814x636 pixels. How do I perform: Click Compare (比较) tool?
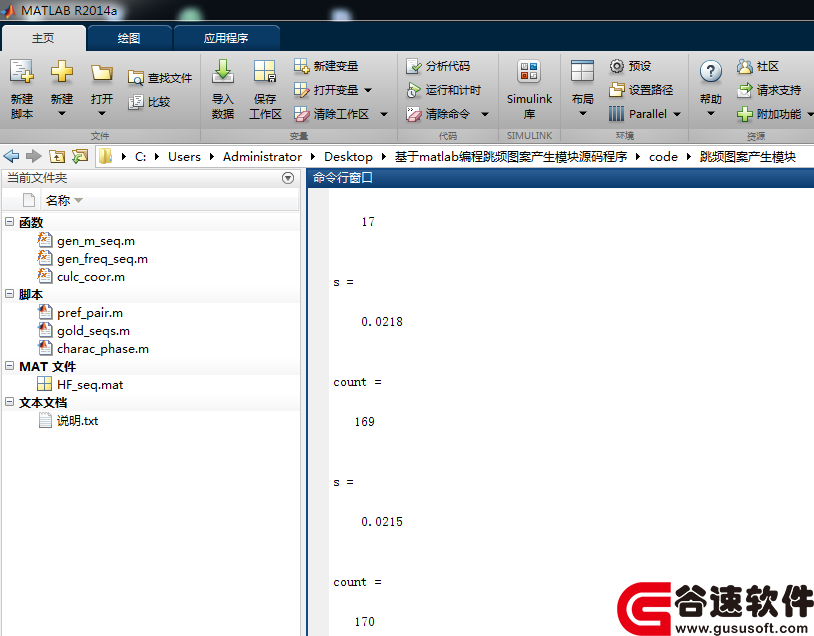click(149, 102)
